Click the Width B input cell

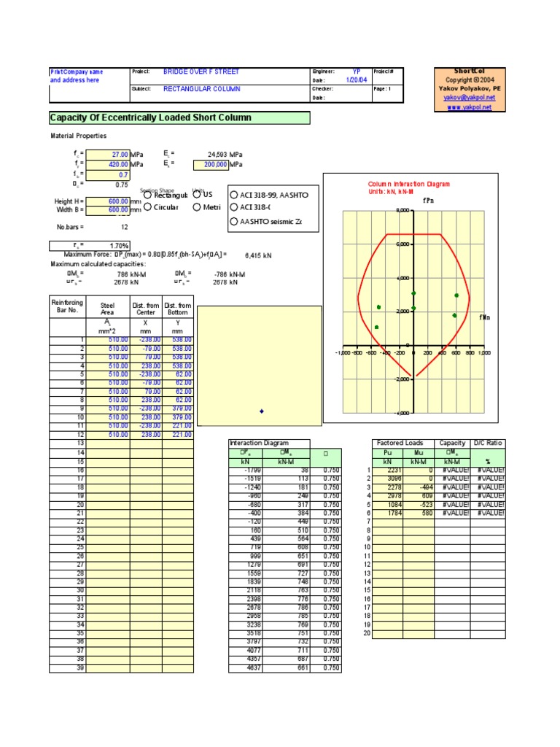(x=108, y=209)
